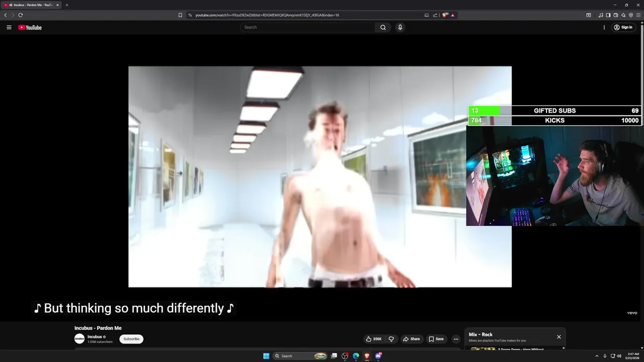Click the Windows taskbar search box
Screen dimensions: 644x362
coord(300,356)
